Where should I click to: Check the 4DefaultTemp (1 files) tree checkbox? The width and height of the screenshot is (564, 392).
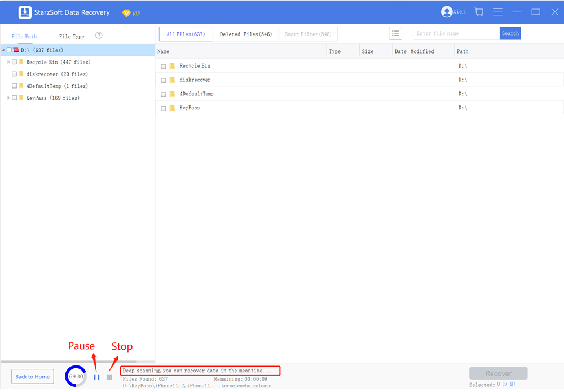pyautogui.click(x=15, y=86)
